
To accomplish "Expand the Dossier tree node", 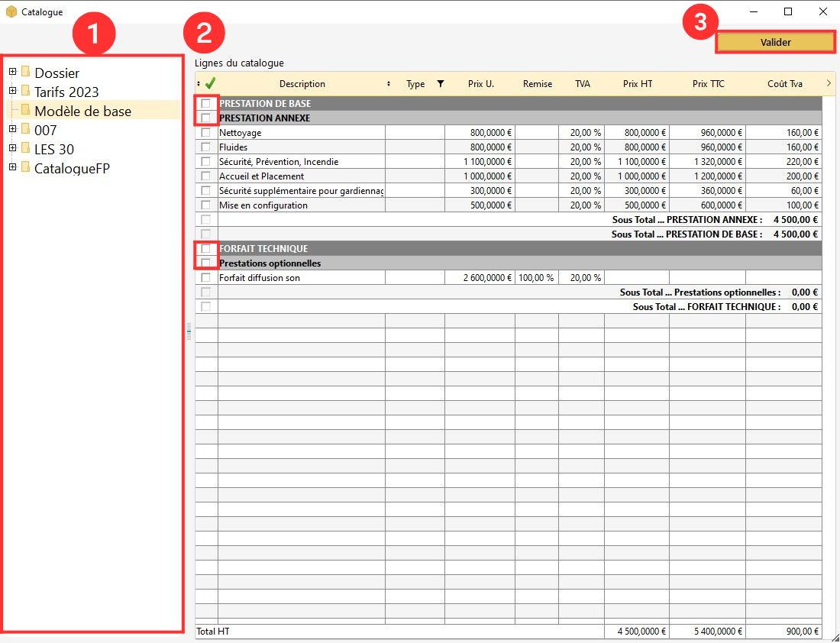I will 12,73.
